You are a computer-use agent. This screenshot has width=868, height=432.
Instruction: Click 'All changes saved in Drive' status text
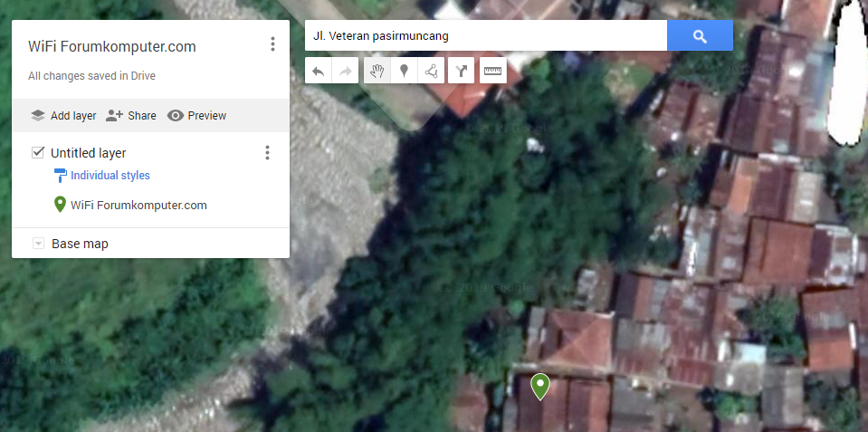point(92,76)
